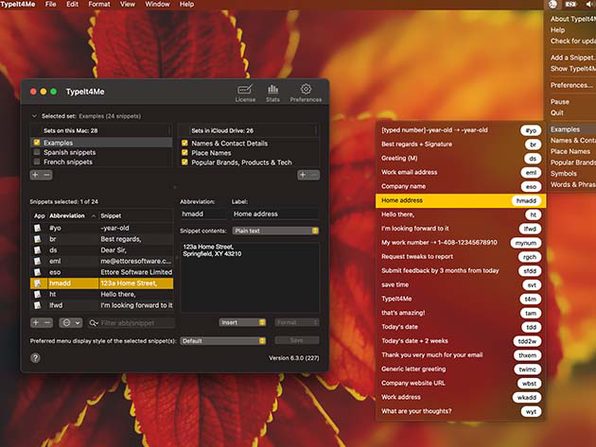The image size is (596, 447).
Task: Open the Preferences gear icon in toolbar
Action: [x=306, y=93]
